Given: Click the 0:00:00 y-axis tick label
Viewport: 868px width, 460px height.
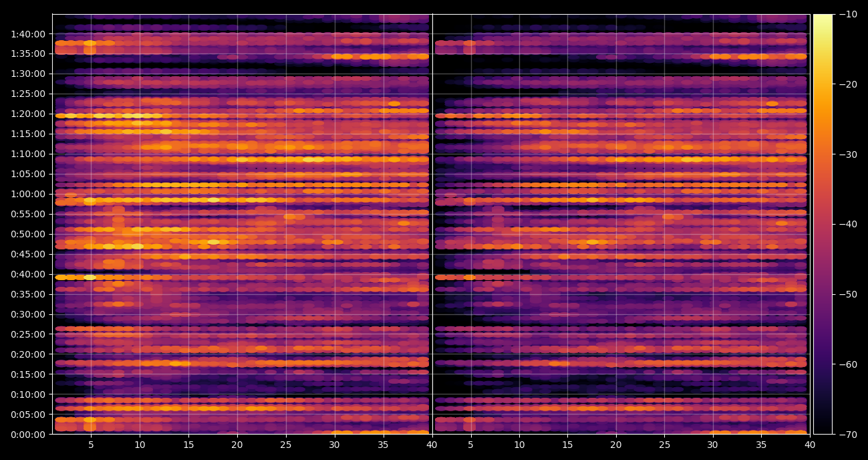Looking at the screenshot, I should [x=29, y=435].
